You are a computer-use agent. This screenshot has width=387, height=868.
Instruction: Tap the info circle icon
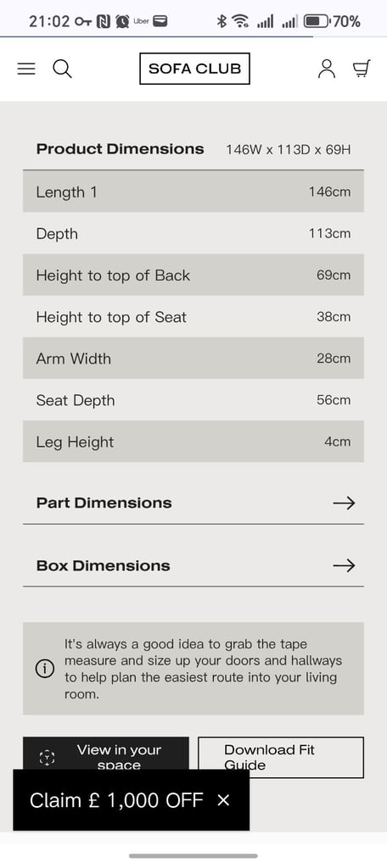click(45, 669)
